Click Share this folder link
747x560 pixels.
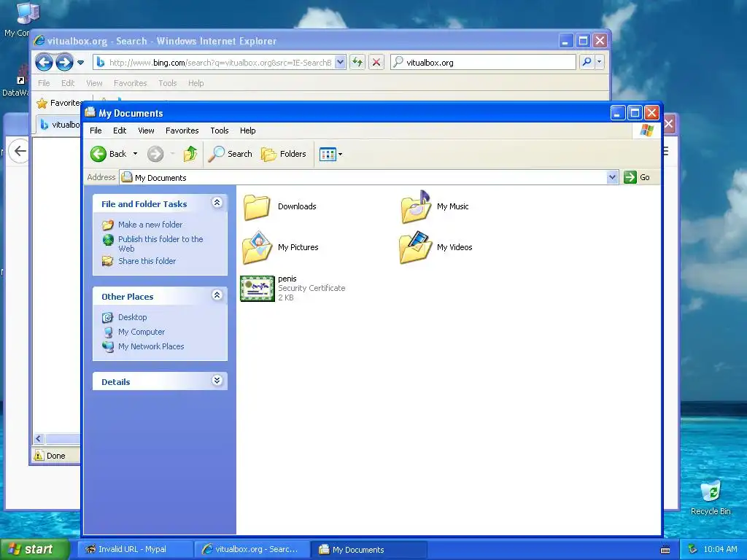147,261
